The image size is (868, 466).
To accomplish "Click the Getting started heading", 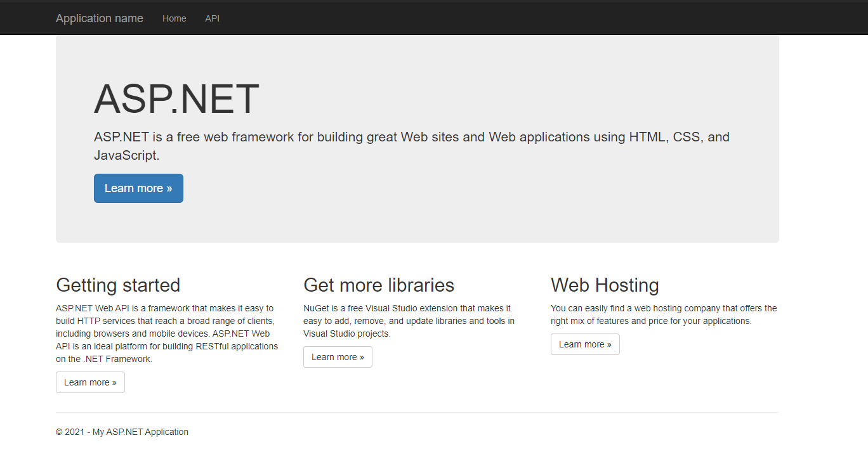I will point(118,285).
